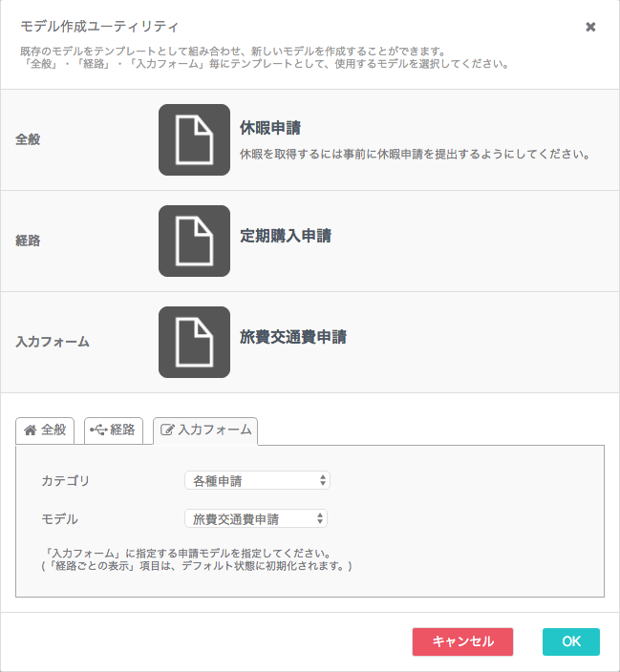Switch to the 全般 tab
620x672 pixels.
[45, 430]
